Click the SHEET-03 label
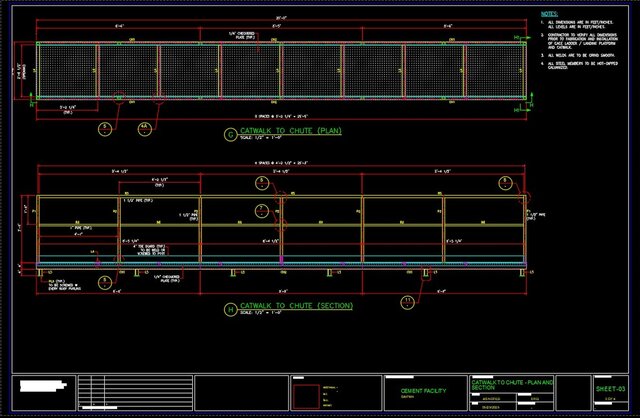The height and width of the screenshot is (418, 640). pyautogui.click(x=609, y=387)
